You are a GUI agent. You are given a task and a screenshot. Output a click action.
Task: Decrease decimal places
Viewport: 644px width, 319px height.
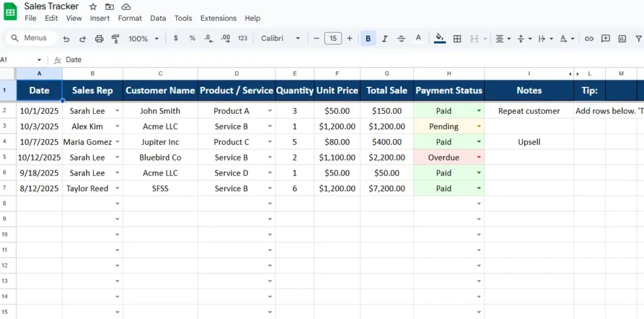tap(209, 38)
